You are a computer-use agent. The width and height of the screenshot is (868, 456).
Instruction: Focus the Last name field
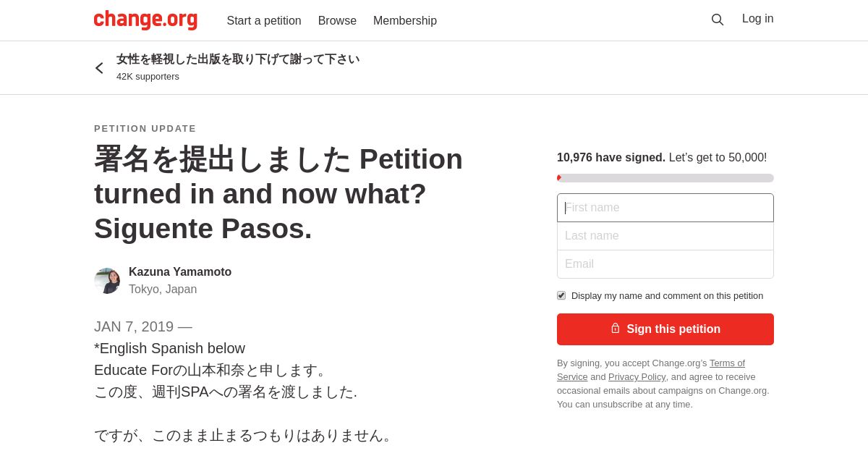(665, 236)
